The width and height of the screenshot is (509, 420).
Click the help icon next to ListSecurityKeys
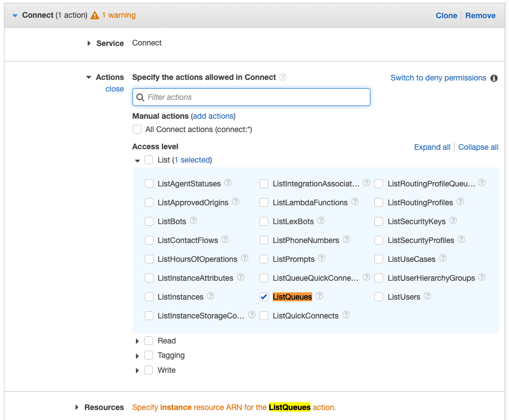click(453, 221)
